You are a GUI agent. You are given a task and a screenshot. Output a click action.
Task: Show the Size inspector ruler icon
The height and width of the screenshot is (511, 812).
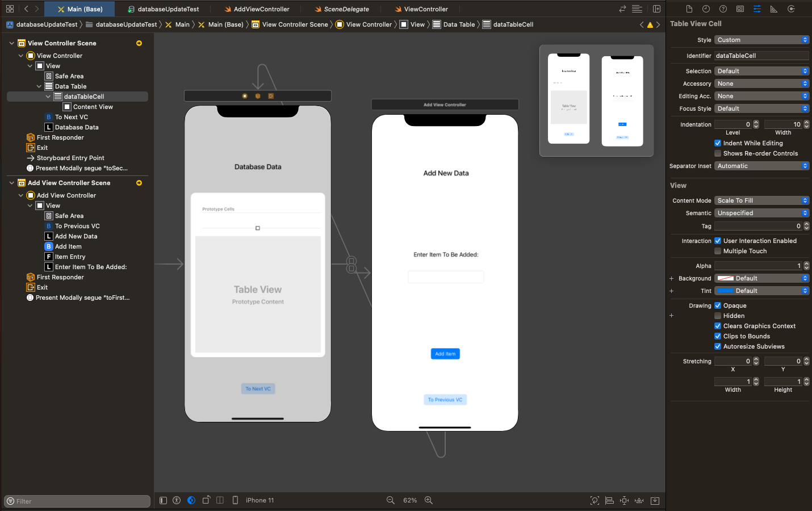click(774, 9)
